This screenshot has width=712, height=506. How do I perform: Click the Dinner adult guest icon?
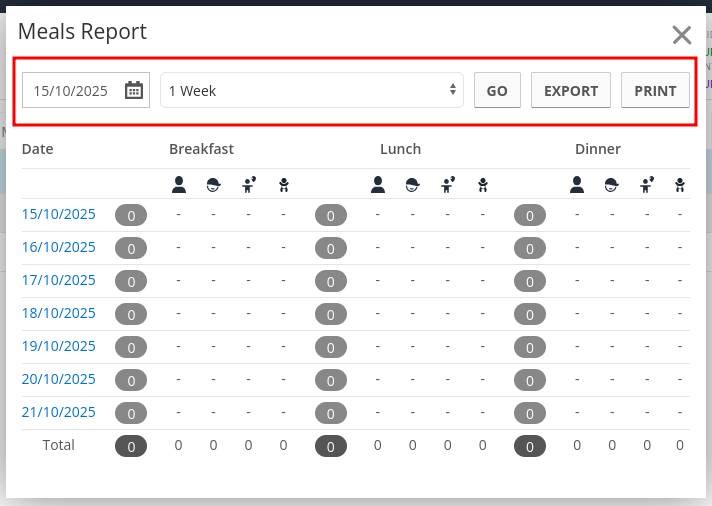tap(577, 184)
